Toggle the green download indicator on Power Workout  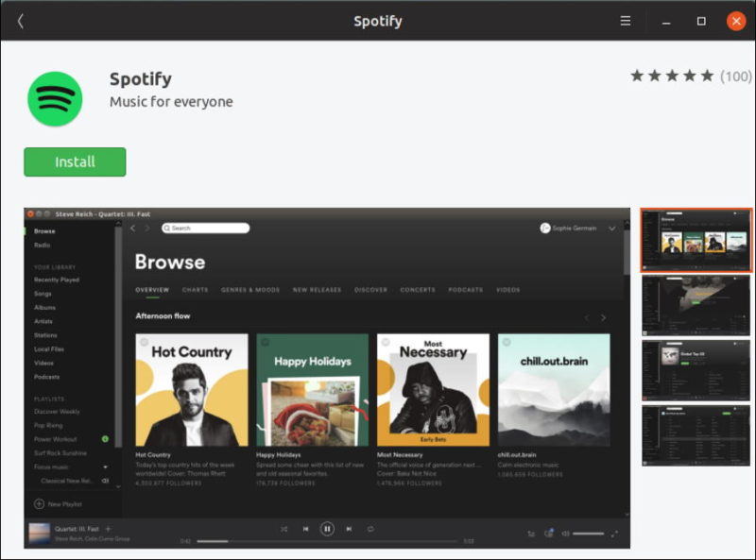click(104, 437)
